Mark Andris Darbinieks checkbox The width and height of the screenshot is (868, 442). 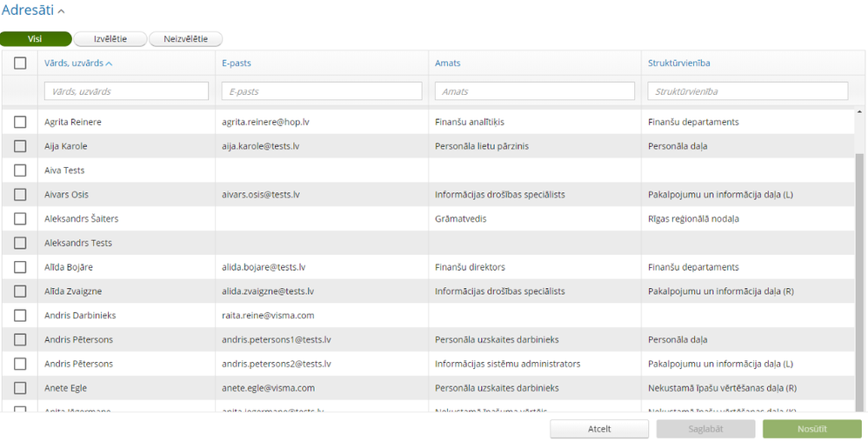(20, 315)
